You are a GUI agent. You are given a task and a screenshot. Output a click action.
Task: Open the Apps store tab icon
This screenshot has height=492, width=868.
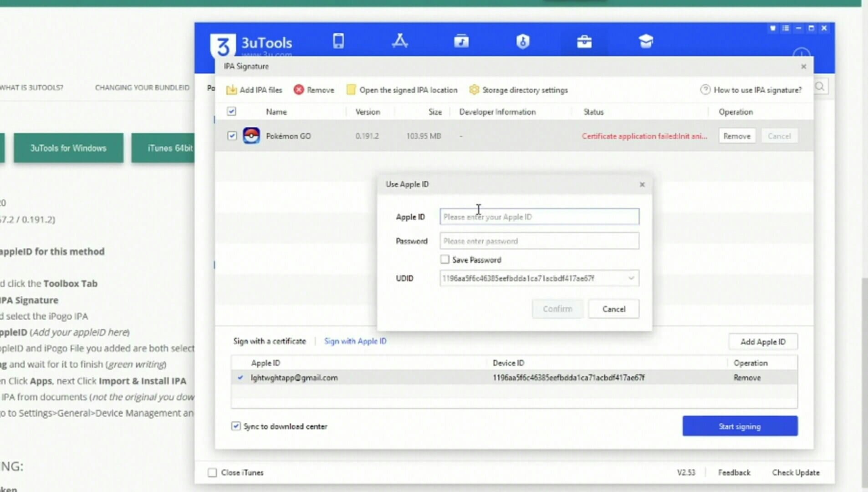(400, 41)
